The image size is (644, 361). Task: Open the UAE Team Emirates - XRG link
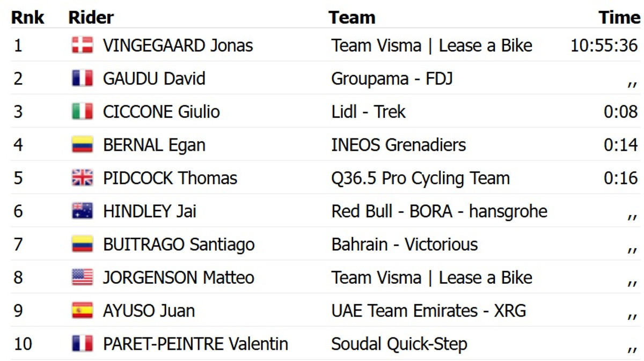(x=428, y=311)
